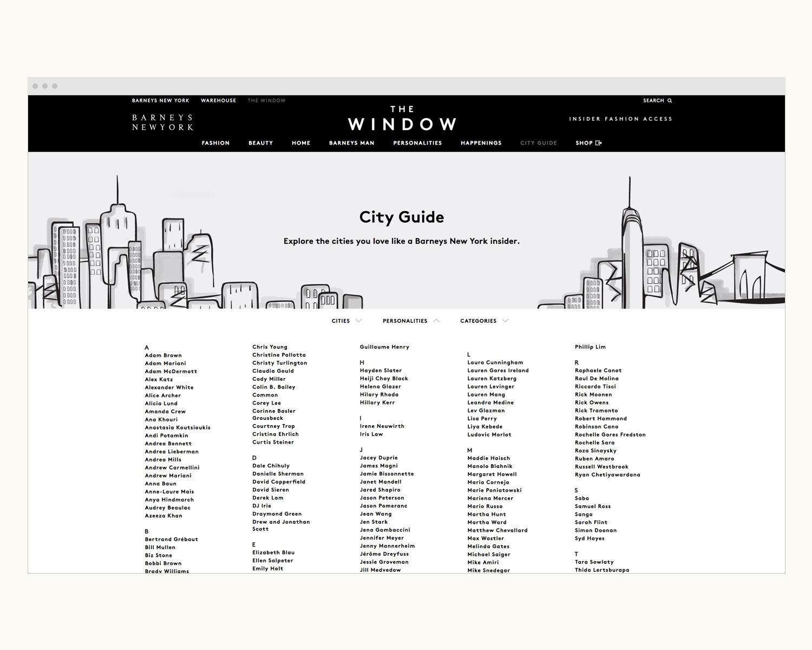The width and height of the screenshot is (812, 650).
Task: Click Jérôme Dreyfuss name
Action: tap(384, 554)
